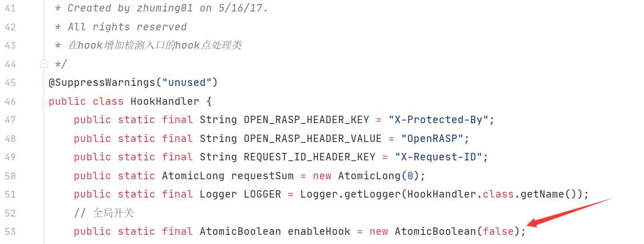The image size is (644, 244).
Task: Click the AtomicLong type on the requestSum line
Action: click(x=193, y=176)
